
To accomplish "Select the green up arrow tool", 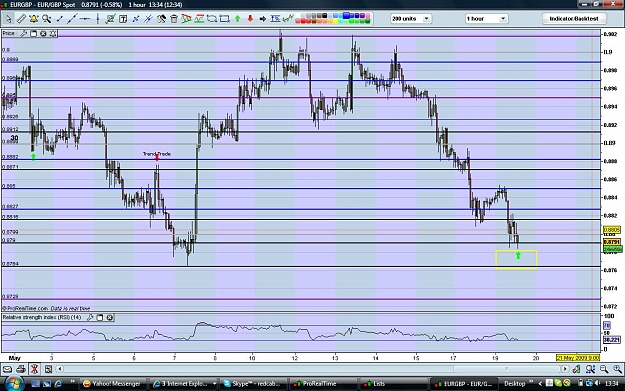I will (238, 19).
